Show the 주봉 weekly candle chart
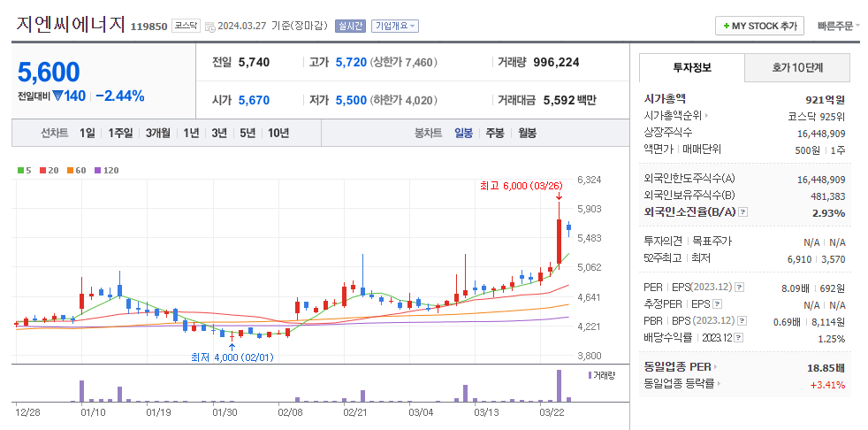This screenshot has height=430, width=868. [x=495, y=133]
